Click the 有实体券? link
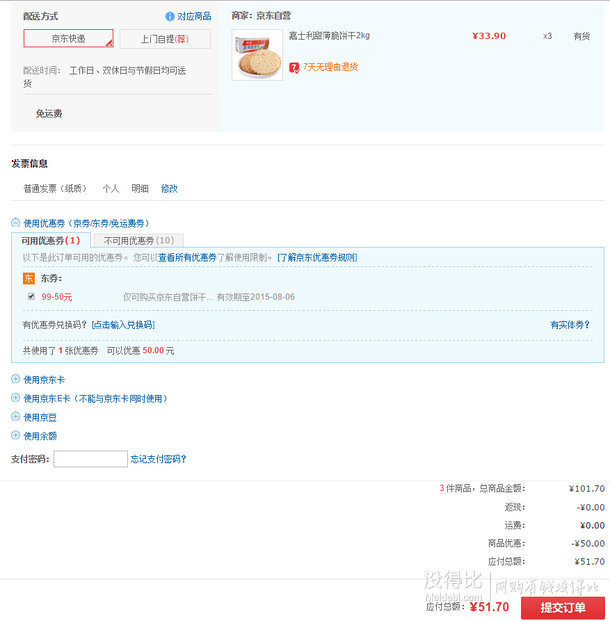The height and width of the screenshot is (621, 610). 570,325
